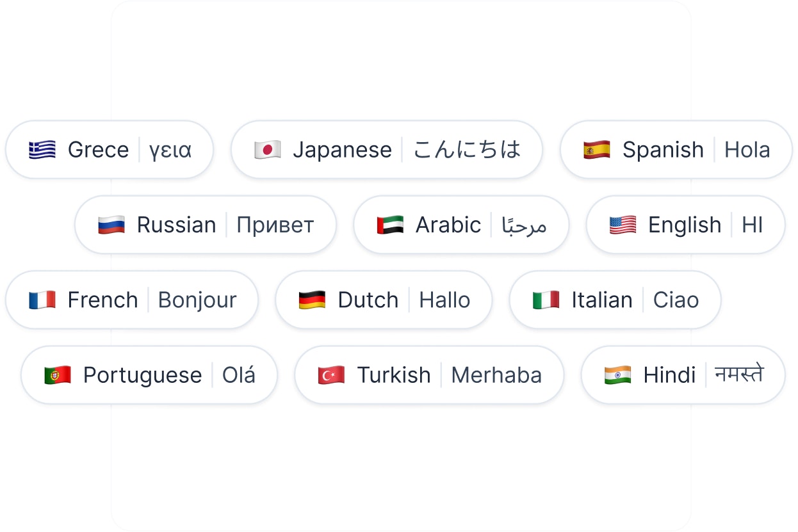Choose the Portuguese language label

click(x=142, y=375)
